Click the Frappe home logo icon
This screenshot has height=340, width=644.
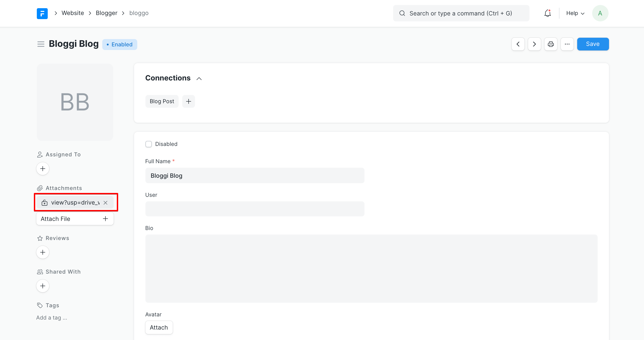[x=42, y=13]
